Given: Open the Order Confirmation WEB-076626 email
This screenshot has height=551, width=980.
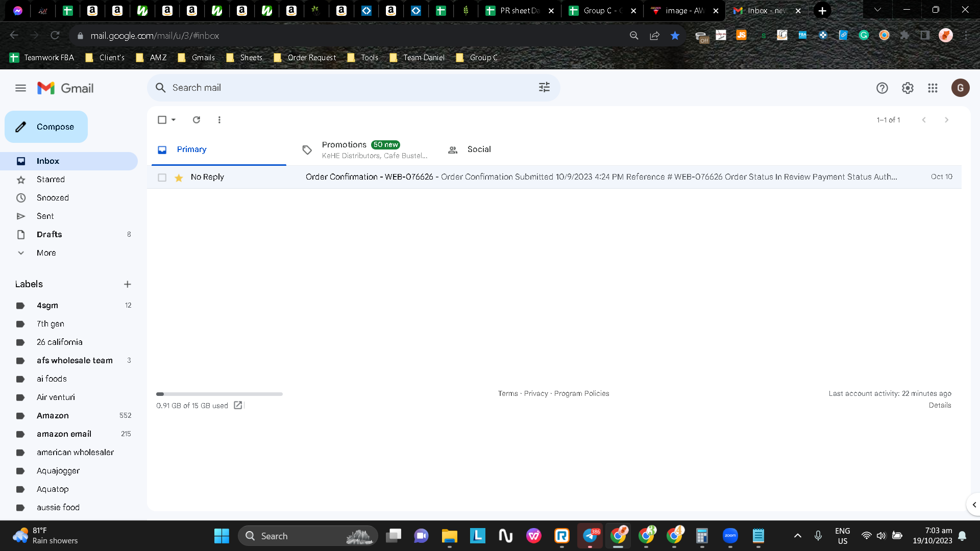Looking at the screenshot, I should point(554,177).
